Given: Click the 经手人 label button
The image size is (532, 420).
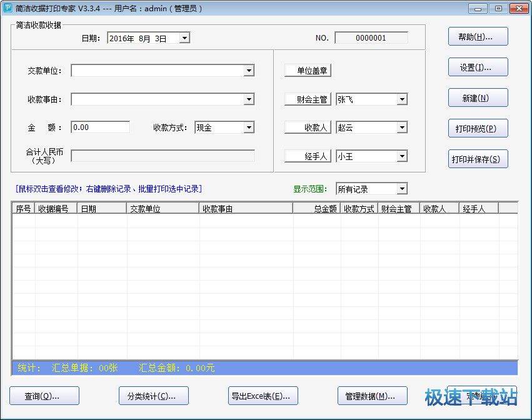Looking at the screenshot, I should 308,156.
